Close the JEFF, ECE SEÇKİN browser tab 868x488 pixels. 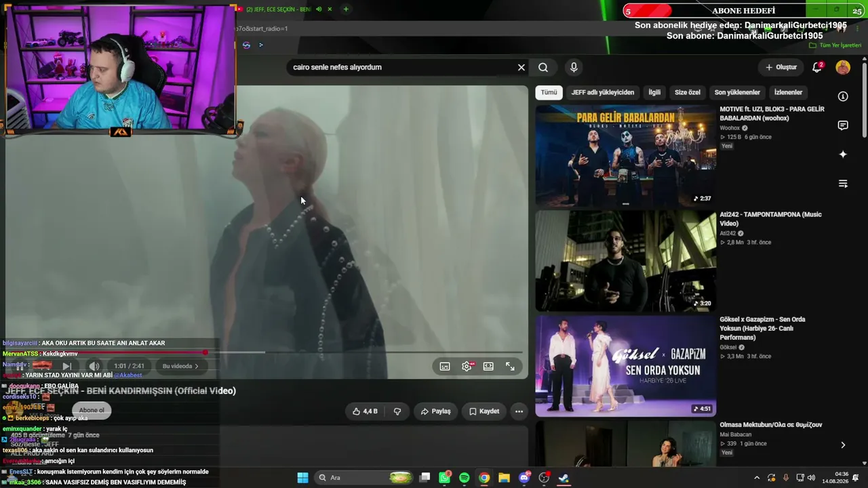330,9
